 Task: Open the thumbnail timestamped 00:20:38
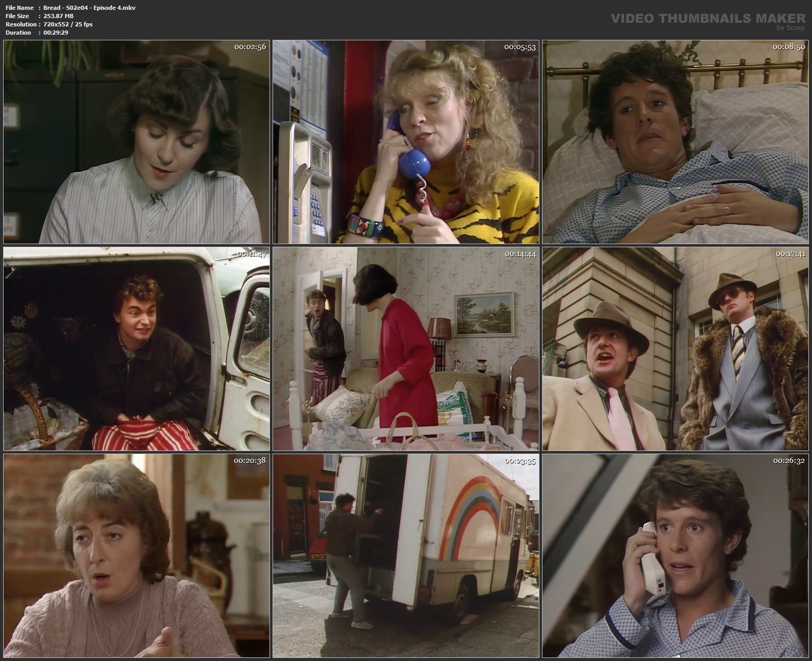(137, 555)
